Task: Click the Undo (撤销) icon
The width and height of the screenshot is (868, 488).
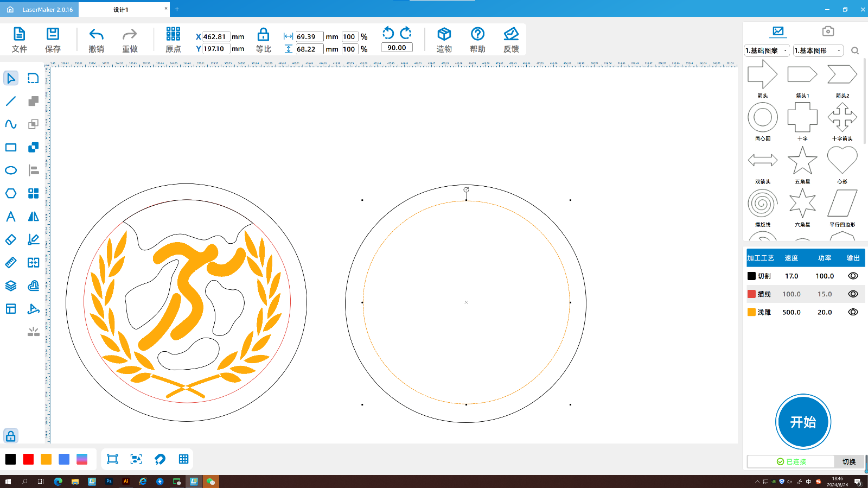Action: pos(96,35)
